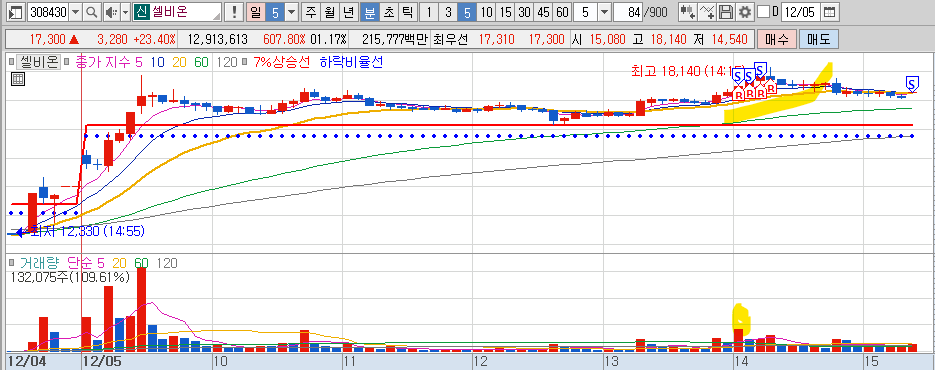Select the 일 daily chart button

tap(256, 12)
